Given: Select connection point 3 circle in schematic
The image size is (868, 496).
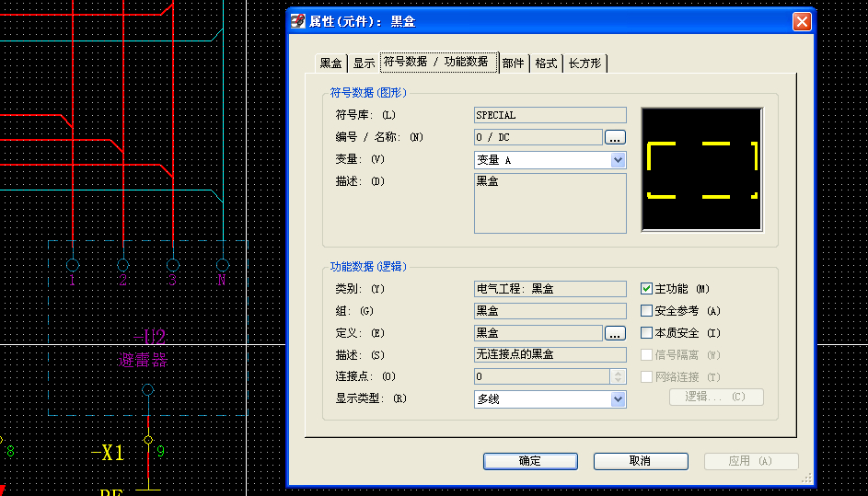Looking at the screenshot, I should [173, 265].
